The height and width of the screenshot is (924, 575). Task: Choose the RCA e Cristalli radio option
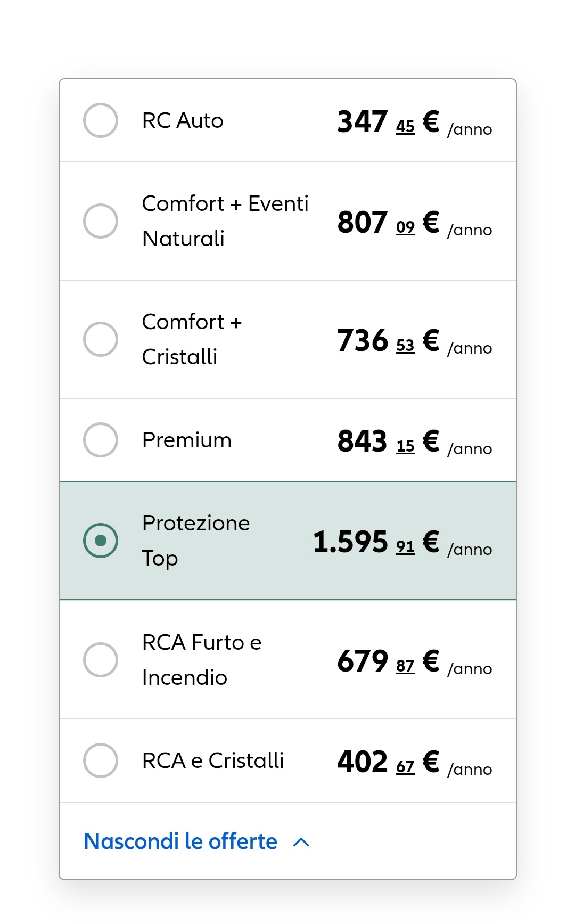point(101,761)
